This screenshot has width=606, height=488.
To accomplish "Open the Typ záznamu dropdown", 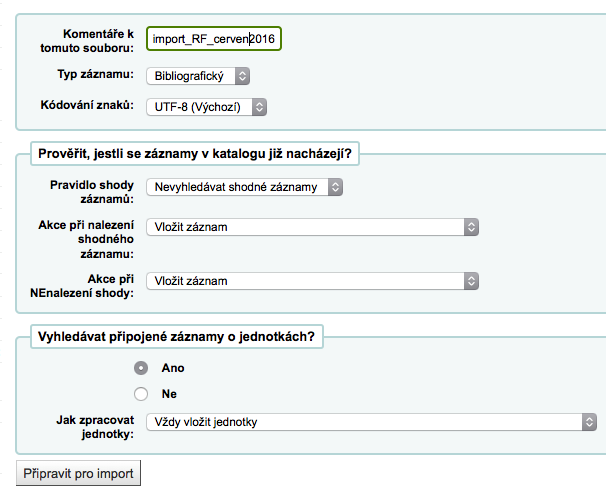I will coord(197,75).
